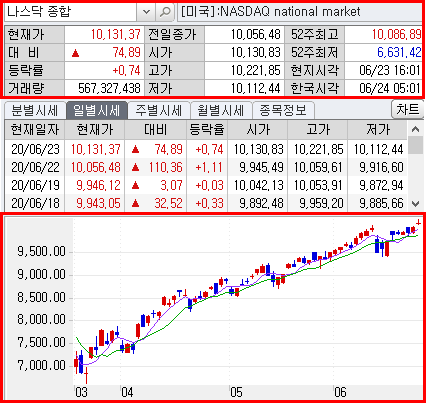The height and width of the screenshot is (403, 426).
Task: Open the 주별시세 tab
Action: point(159,110)
